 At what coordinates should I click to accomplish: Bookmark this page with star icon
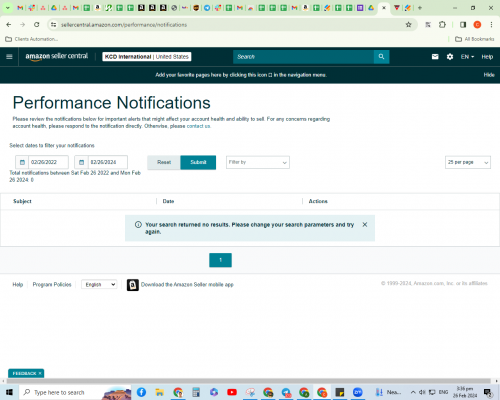click(x=408, y=25)
